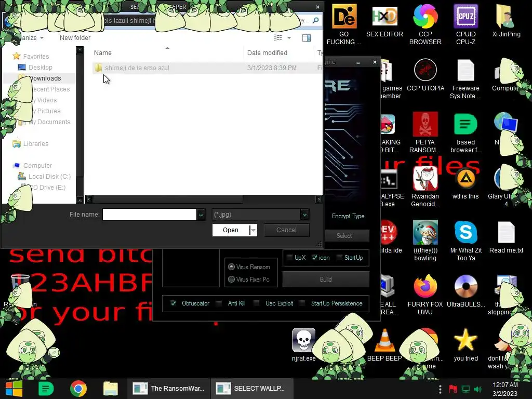Sort by the Date modified column

(x=268, y=53)
